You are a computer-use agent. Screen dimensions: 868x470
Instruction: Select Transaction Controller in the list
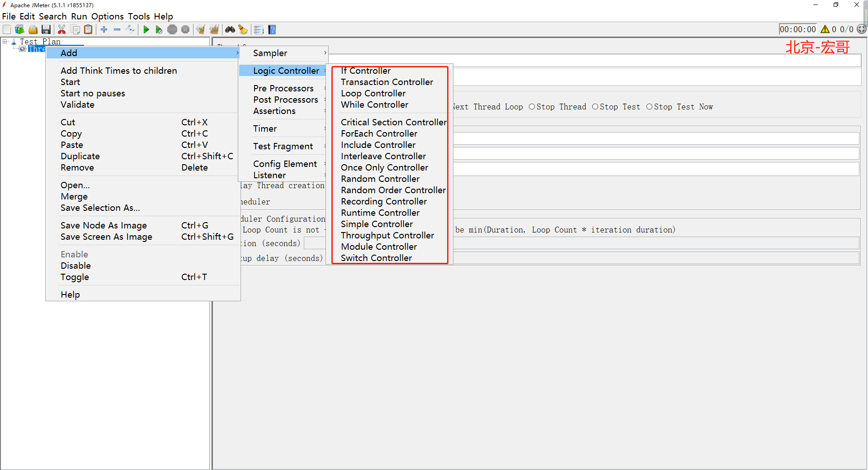tap(387, 82)
